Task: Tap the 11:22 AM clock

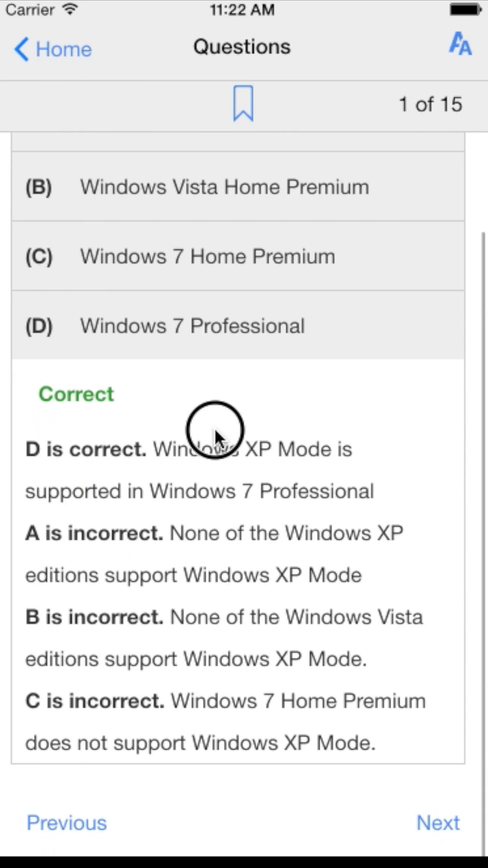Action: pyautogui.click(x=242, y=10)
